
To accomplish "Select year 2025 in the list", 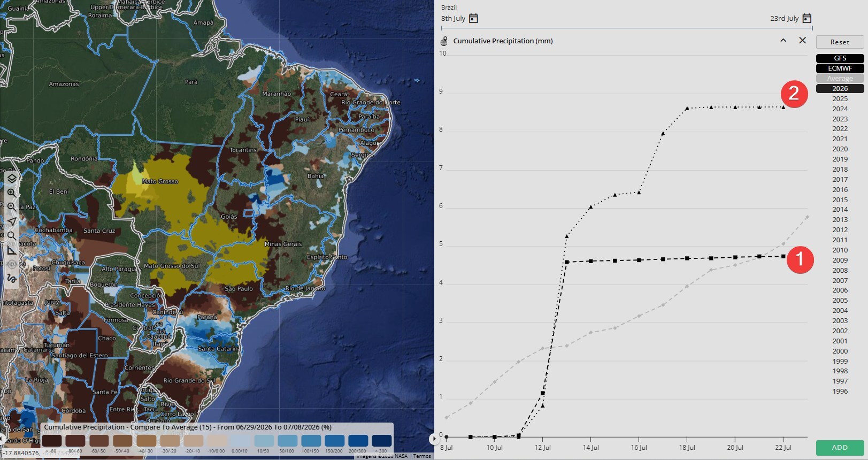I will [840, 99].
